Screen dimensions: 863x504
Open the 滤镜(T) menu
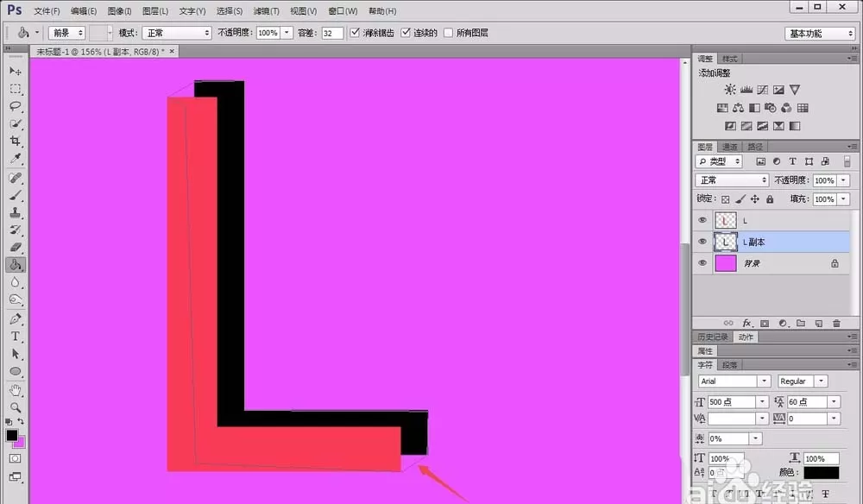[267, 11]
